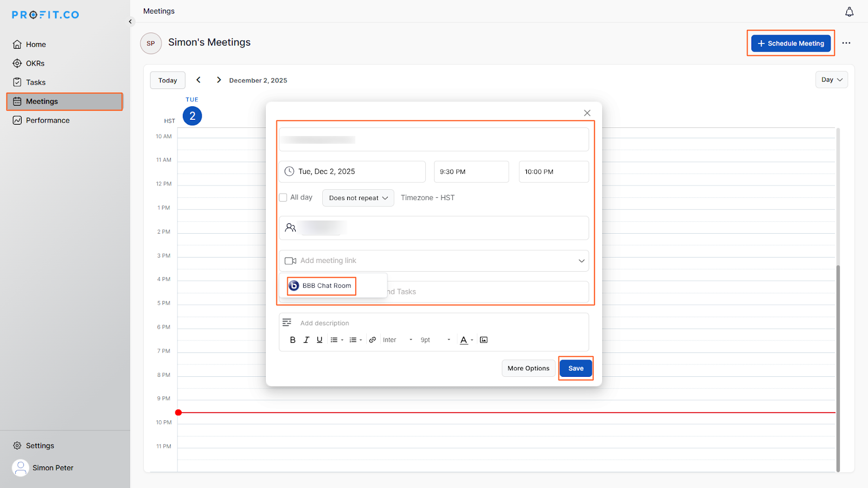868x488 pixels.
Task: Open the Inter font family dropdown
Action: point(398,340)
